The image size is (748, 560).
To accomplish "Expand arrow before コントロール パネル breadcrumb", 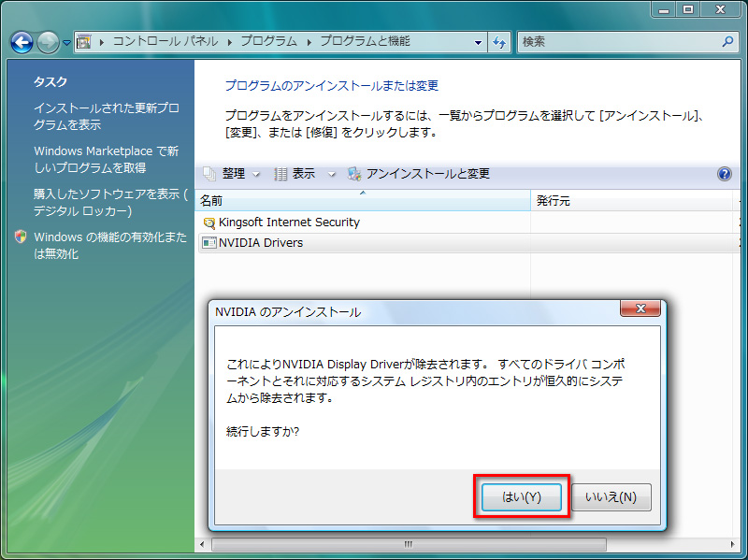I will tap(102, 42).
